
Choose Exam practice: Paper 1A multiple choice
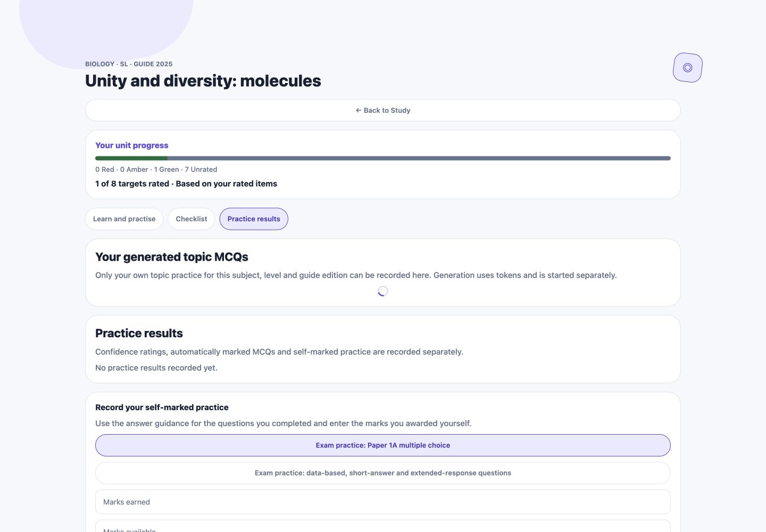point(383,445)
